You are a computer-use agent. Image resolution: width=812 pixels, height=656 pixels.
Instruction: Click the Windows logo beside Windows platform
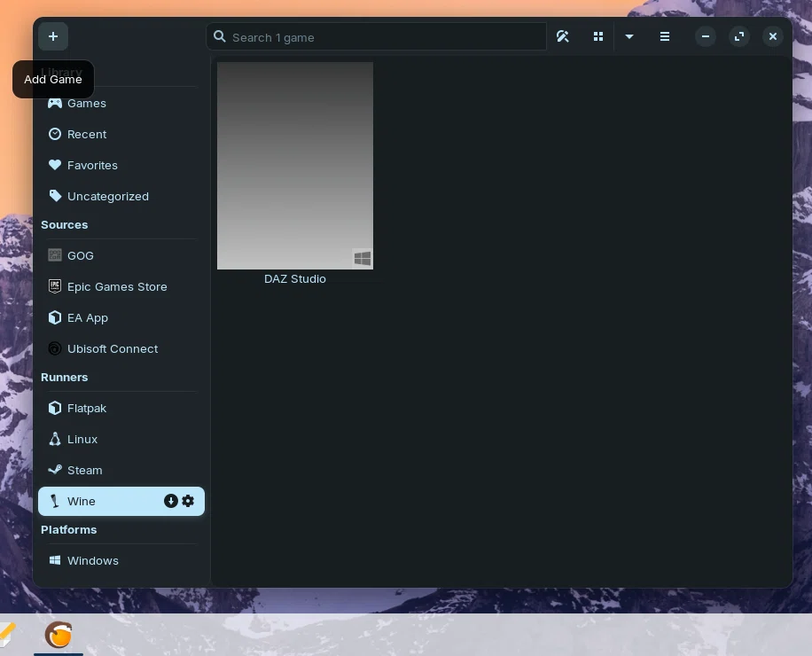coord(55,560)
